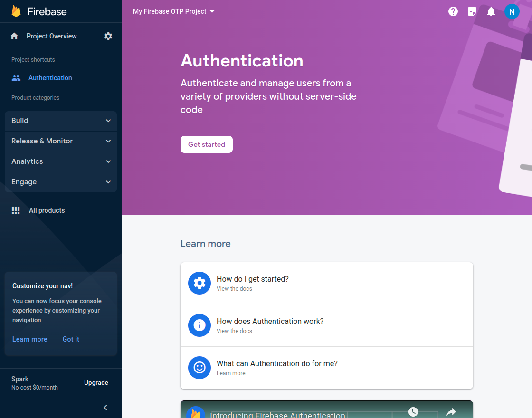Open All products page
The height and width of the screenshot is (418, 532).
[x=47, y=210]
